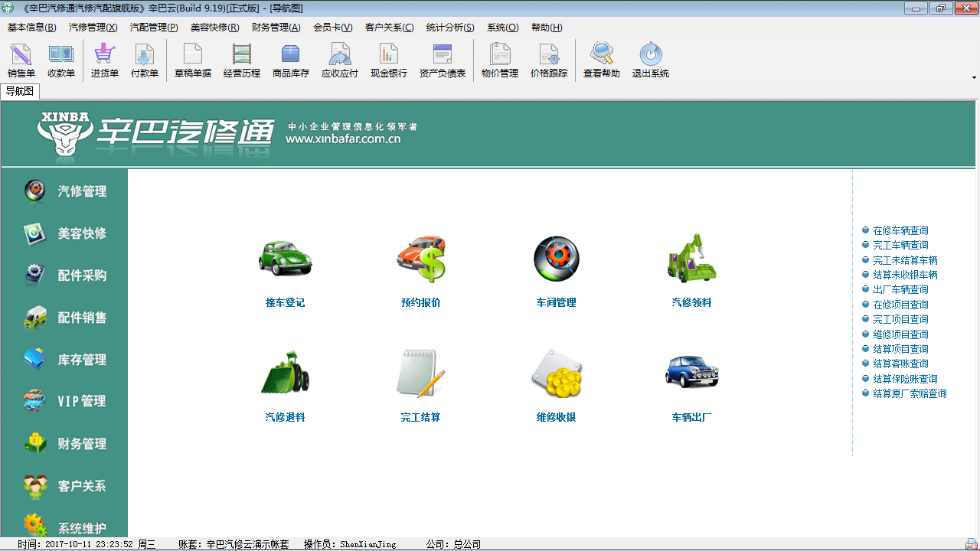
Task: Open the 销售单 sales order toolbar icon
Action: tap(21, 60)
